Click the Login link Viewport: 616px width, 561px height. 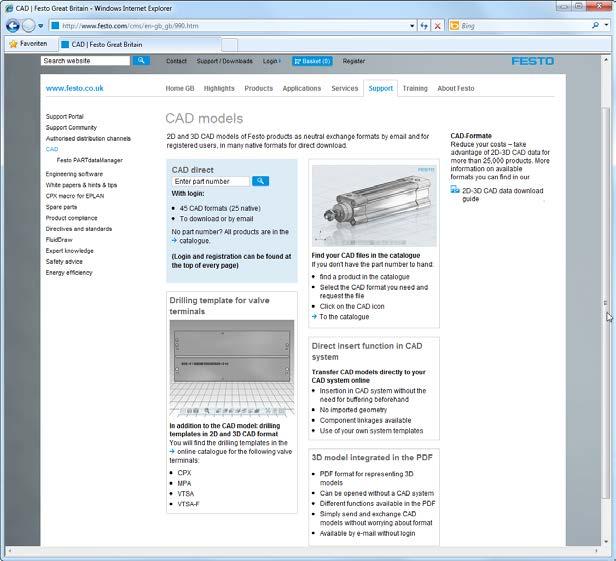(271, 61)
